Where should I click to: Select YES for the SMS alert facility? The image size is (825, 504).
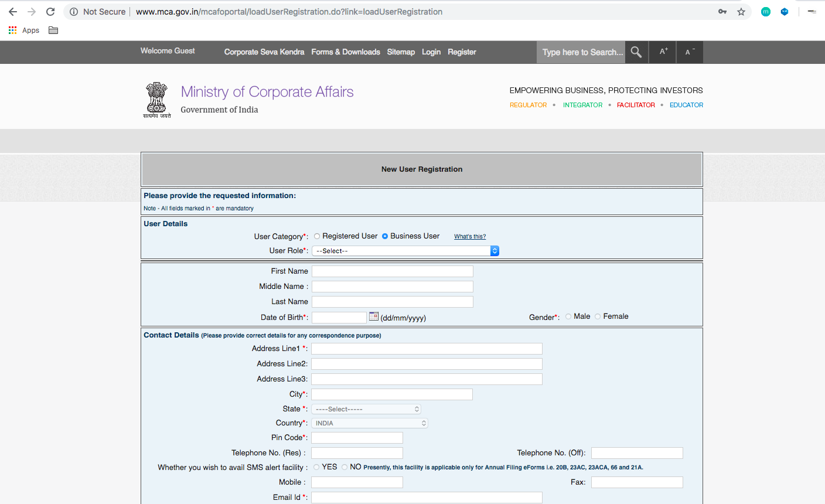click(316, 467)
